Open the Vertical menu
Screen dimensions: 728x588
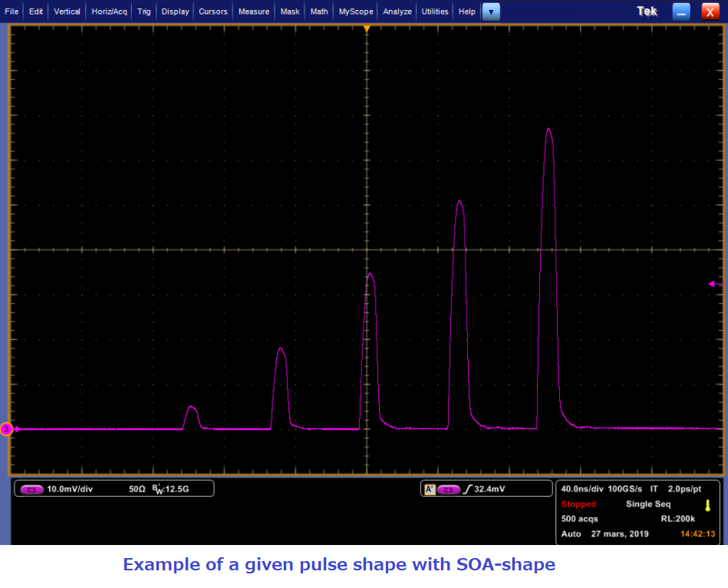[x=67, y=12]
